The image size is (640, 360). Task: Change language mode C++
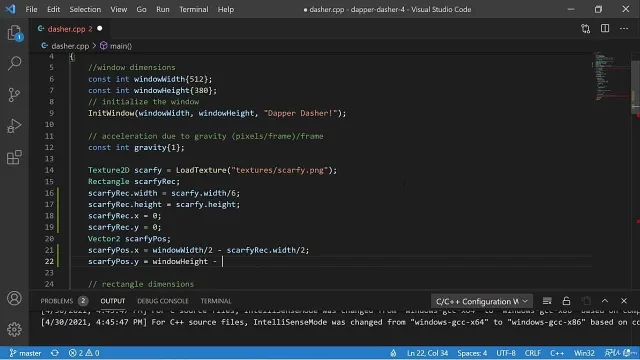tap(557, 353)
